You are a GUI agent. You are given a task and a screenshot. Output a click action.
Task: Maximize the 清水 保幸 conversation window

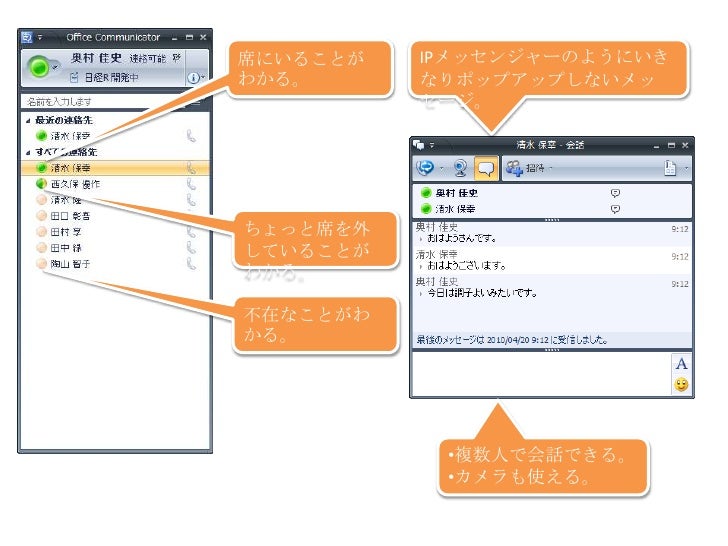pos(671,145)
